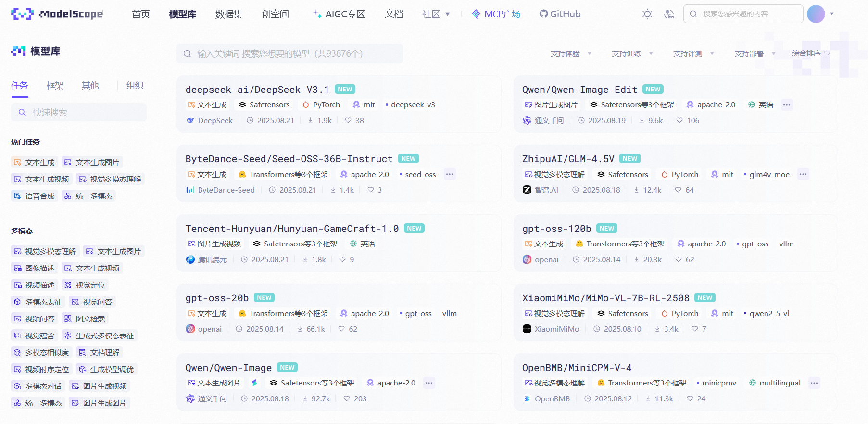Image resolution: width=868 pixels, height=424 pixels.
Task: Click the ModelScope logo
Action: point(57,14)
